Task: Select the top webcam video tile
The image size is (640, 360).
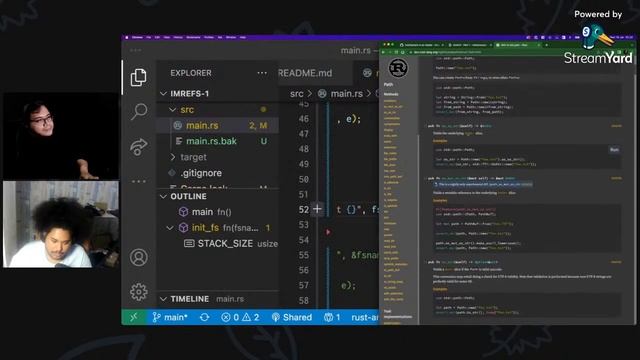Action: tap(61, 136)
